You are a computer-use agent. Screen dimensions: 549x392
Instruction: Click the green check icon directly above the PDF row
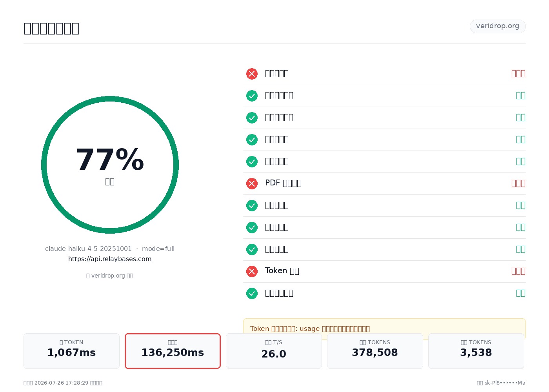click(x=252, y=162)
